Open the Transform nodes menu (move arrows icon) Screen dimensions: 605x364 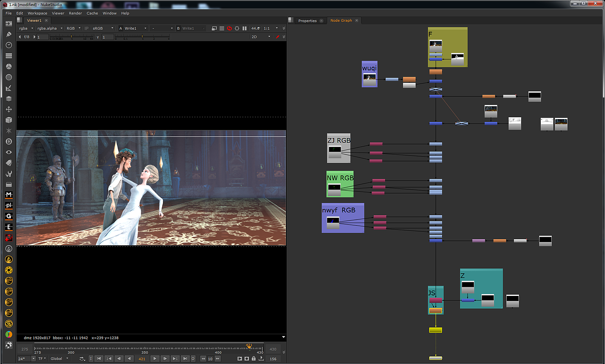pyautogui.click(x=9, y=109)
